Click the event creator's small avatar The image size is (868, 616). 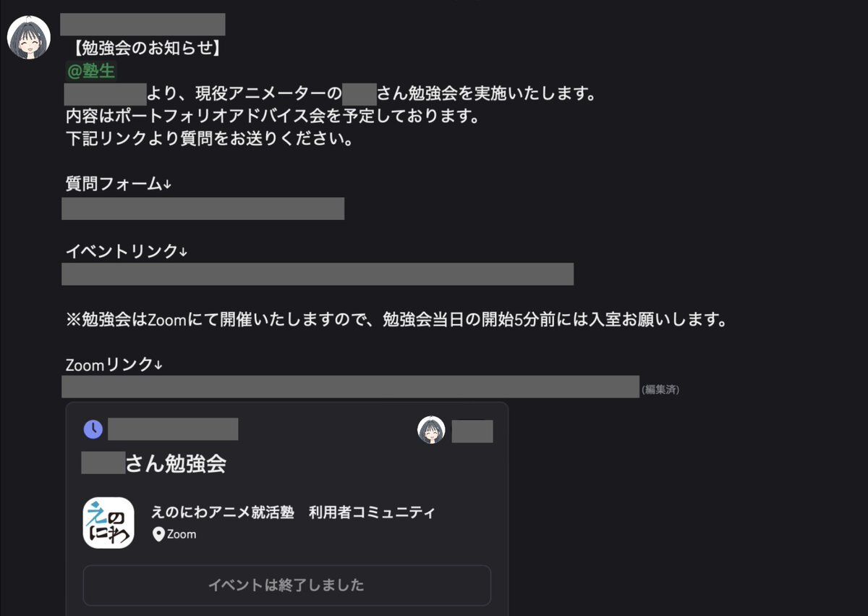click(x=431, y=430)
